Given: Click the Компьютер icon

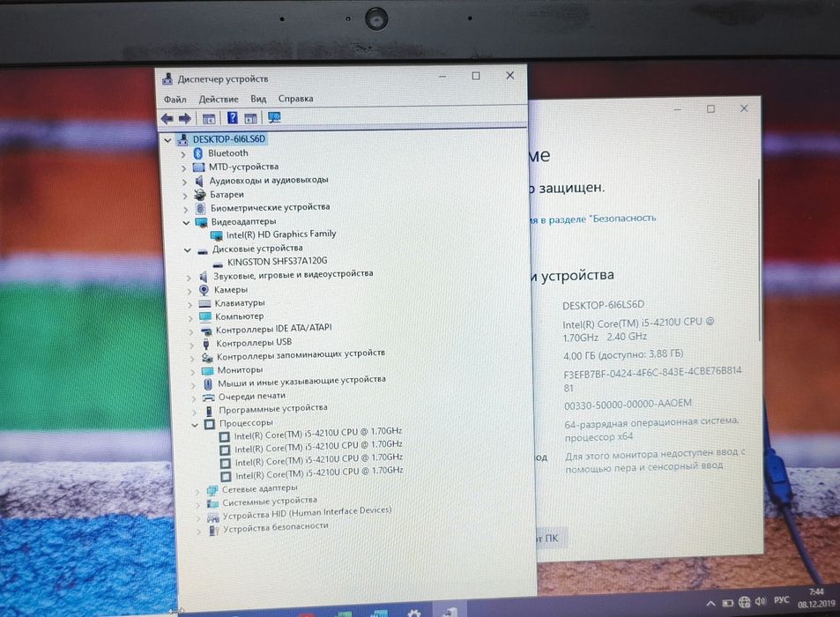Looking at the screenshot, I should click(x=205, y=316).
